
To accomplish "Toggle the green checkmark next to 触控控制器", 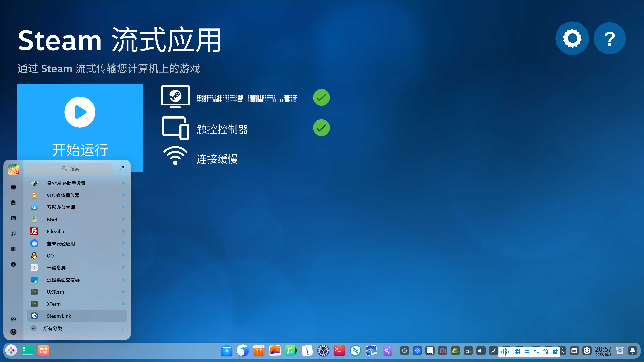I will (x=321, y=128).
